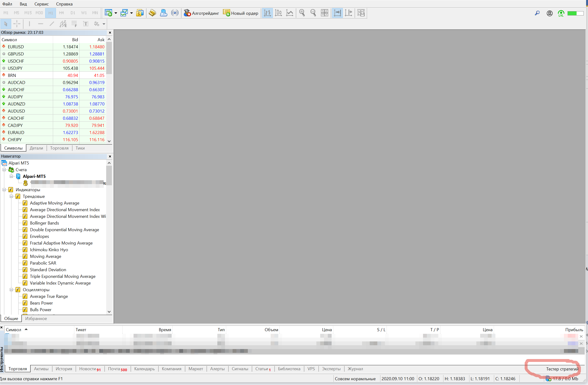Viewport: 588px width, 385px height.
Task: Collapse the Осцилляторы tree node
Action: (x=11, y=290)
